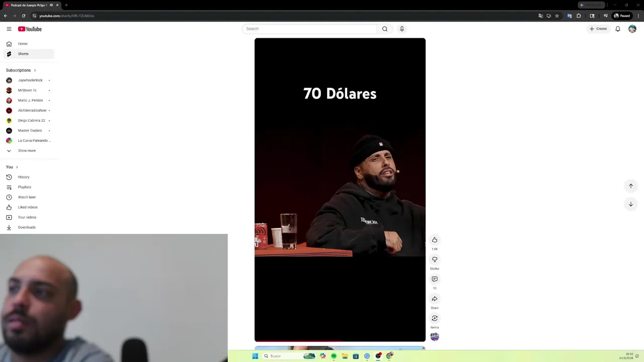644x362 pixels.
Task: Open the Short's sound source thumbnail
Action: (435, 337)
